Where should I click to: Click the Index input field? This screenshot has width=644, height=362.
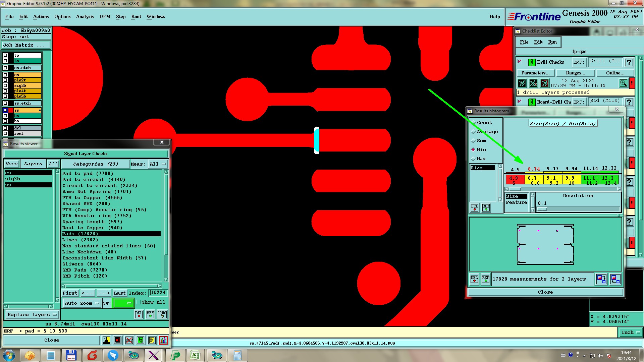[158, 293]
